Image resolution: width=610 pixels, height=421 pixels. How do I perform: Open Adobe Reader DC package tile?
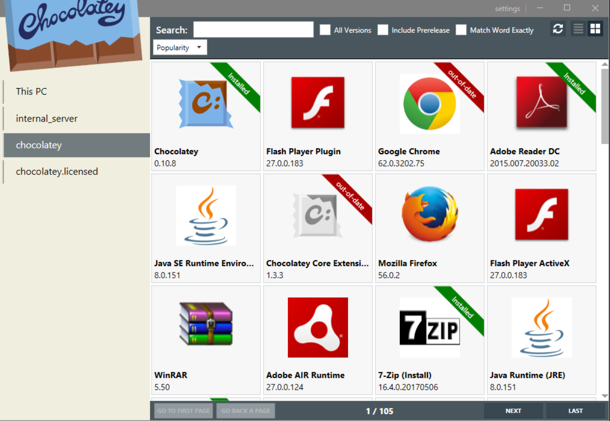coord(542,116)
